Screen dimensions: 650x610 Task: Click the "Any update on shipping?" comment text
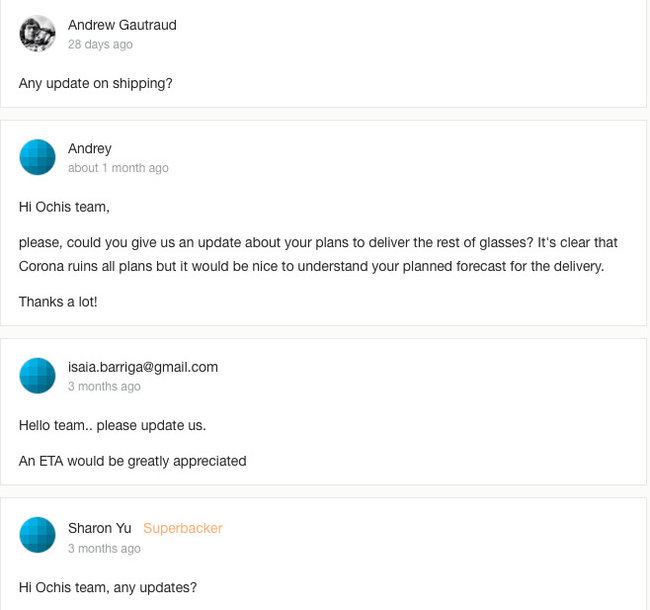(96, 83)
